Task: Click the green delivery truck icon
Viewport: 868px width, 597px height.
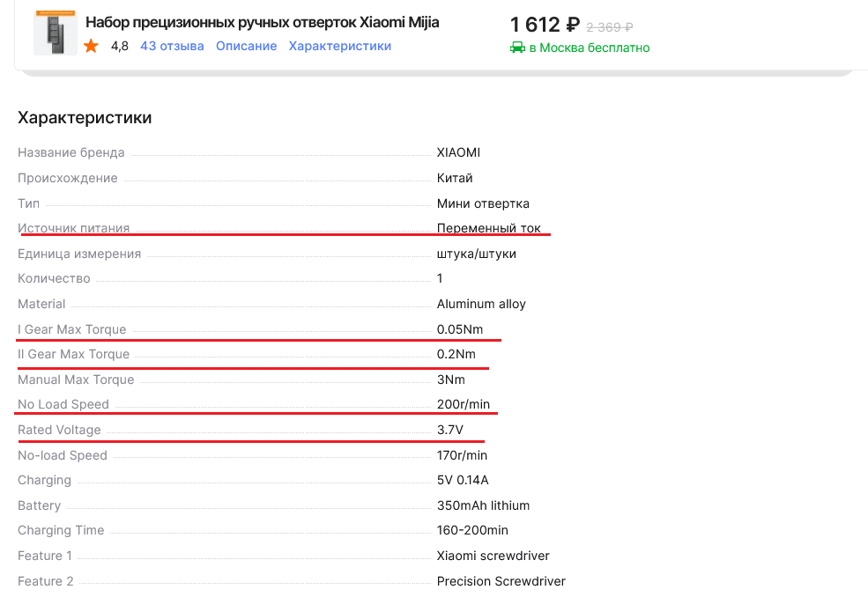Action: pyautogui.click(x=517, y=48)
